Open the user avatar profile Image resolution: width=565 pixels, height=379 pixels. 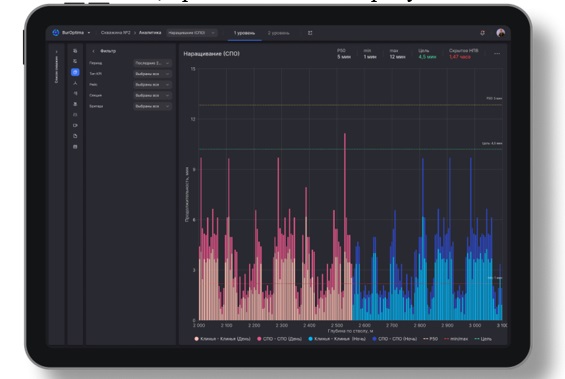[501, 33]
